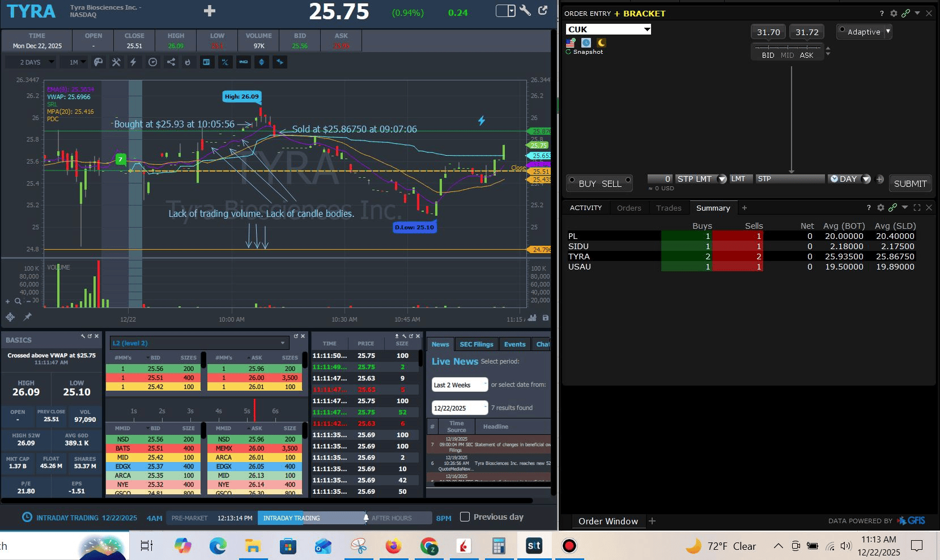This screenshot has height=560, width=940.
Task: Open the STP LMT order type dropdown
Action: 722,179
